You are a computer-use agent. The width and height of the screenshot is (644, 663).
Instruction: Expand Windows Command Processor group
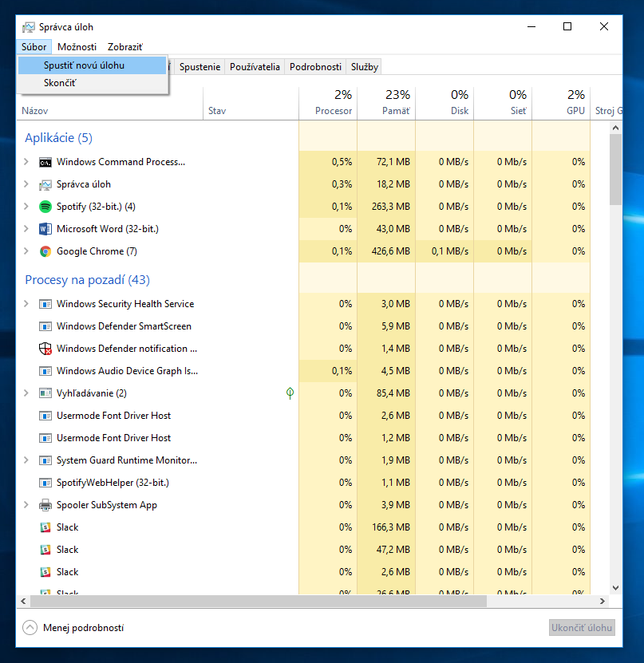26,162
